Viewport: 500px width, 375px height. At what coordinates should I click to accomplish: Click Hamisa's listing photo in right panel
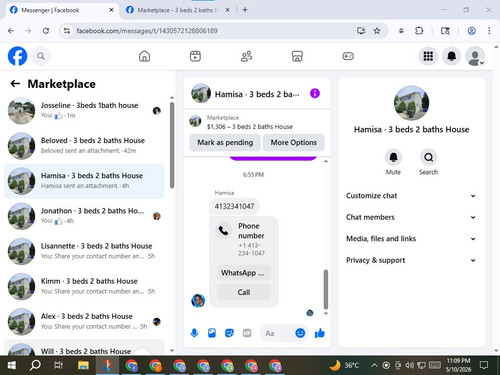411,103
